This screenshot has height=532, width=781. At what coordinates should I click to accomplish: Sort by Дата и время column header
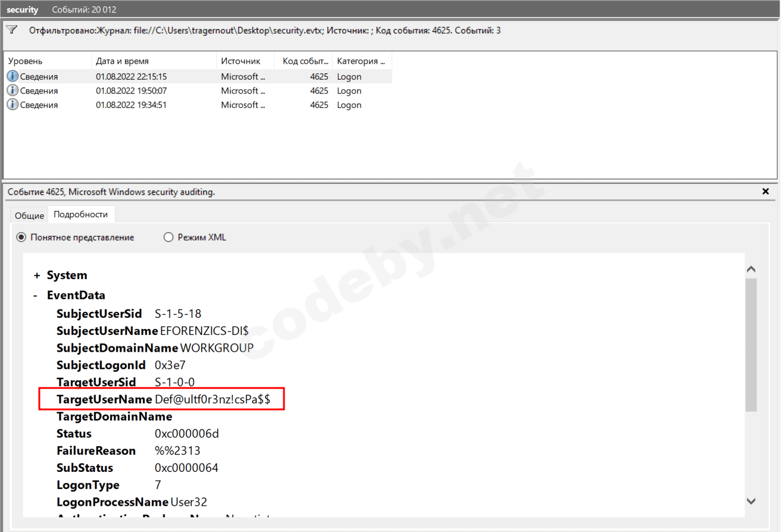154,61
